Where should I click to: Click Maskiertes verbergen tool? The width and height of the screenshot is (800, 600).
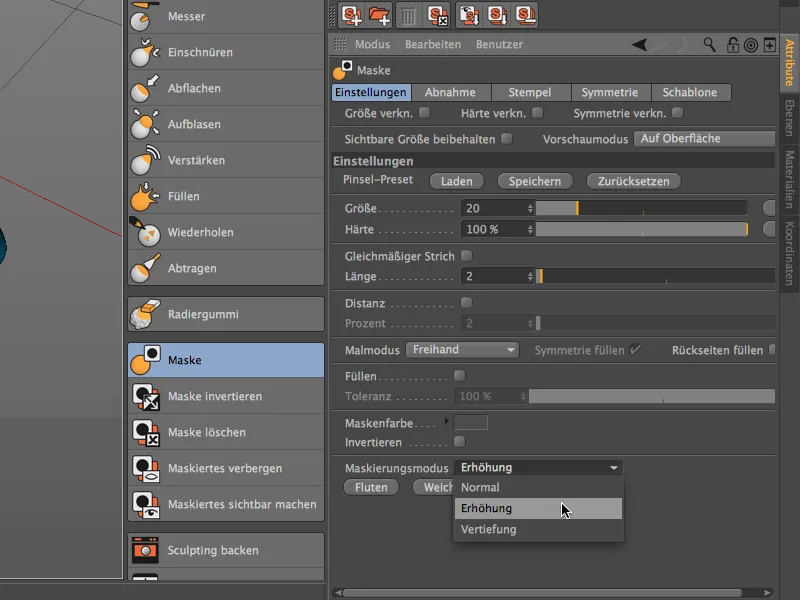(226, 468)
